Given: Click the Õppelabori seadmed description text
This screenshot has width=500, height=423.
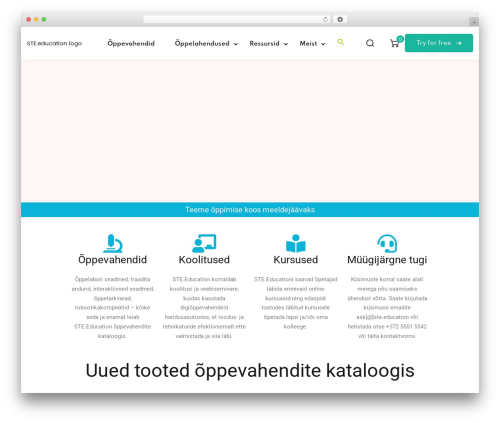Looking at the screenshot, I should (113, 307).
